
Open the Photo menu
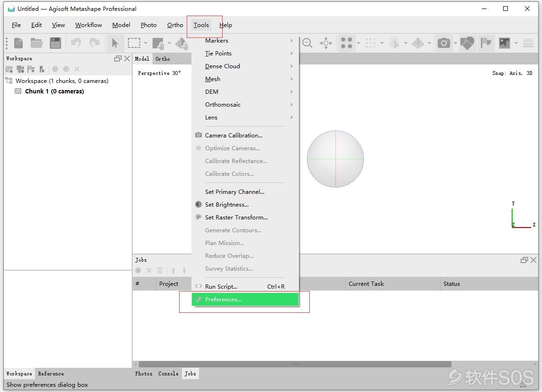[x=149, y=25]
